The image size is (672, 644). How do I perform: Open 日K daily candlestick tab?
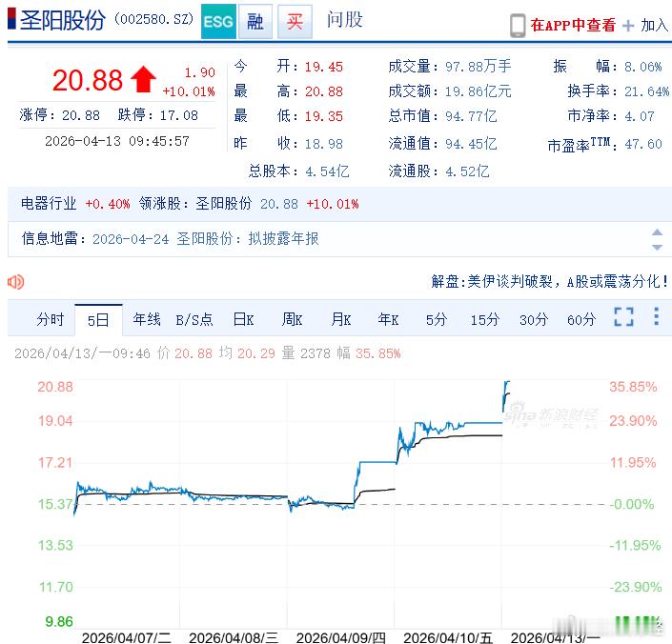pyautogui.click(x=243, y=319)
